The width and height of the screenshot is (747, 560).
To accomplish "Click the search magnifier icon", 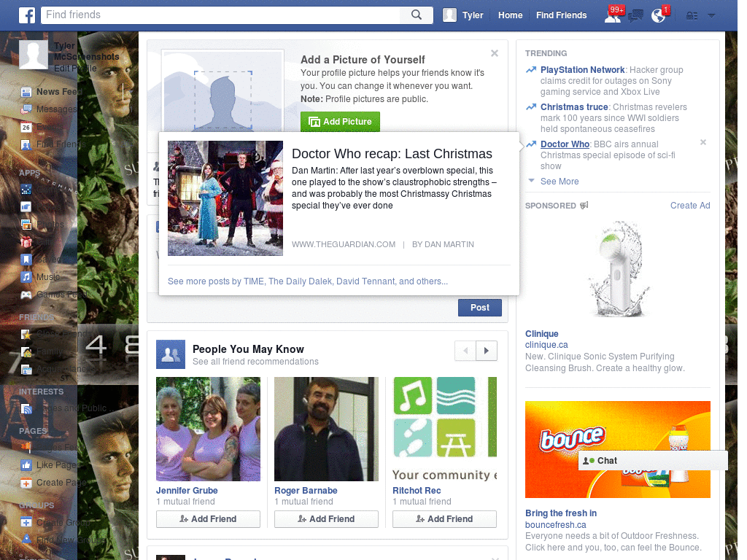I will pos(417,15).
